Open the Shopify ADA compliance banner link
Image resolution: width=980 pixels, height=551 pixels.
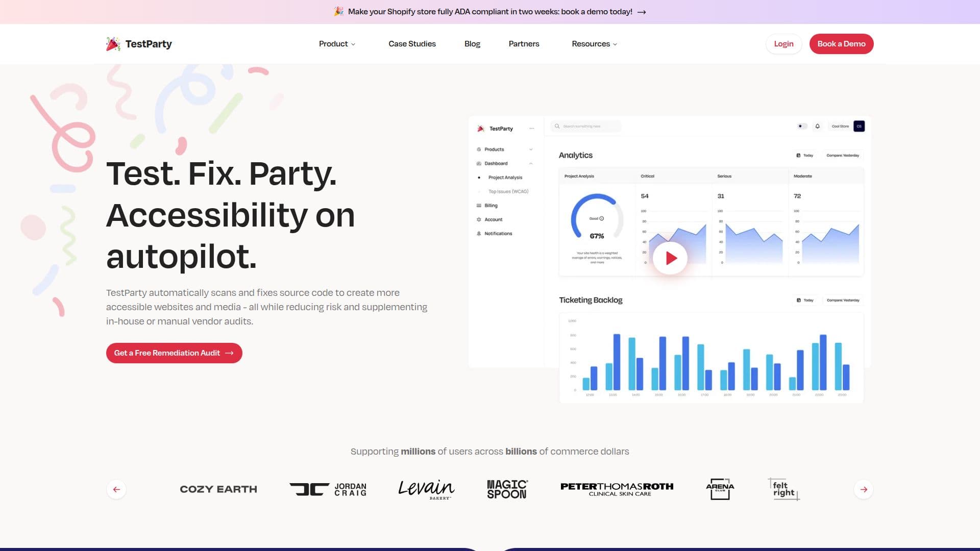pyautogui.click(x=490, y=12)
